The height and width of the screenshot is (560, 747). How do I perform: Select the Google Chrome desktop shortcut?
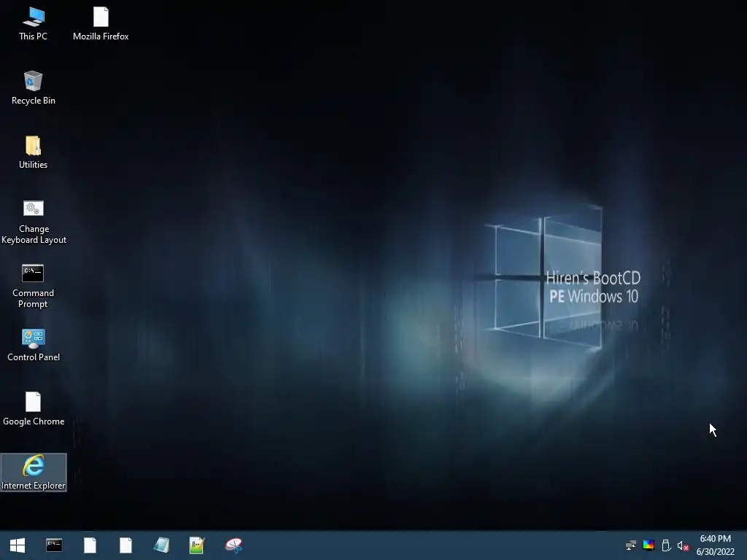click(x=34, y=409)
